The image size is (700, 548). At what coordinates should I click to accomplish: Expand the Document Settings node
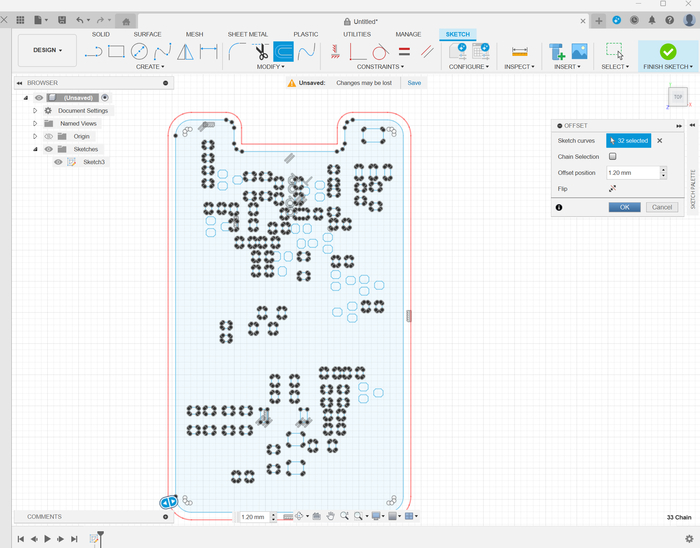coord(35,110)
